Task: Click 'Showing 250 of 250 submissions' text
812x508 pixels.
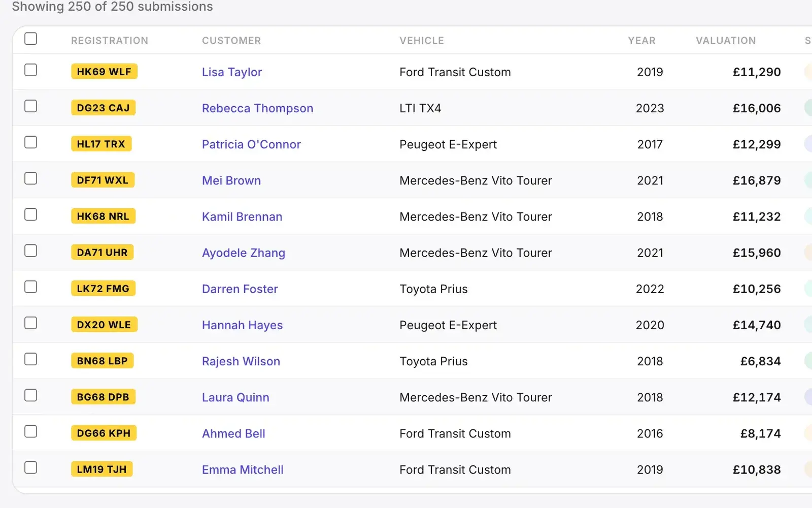Action: pos(113,7)
